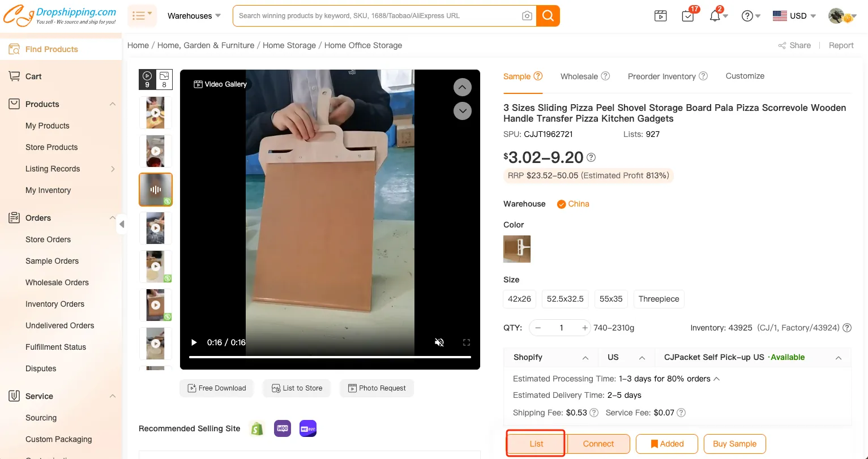
Task: Click the Free Download button
Action: click(216, 388)
